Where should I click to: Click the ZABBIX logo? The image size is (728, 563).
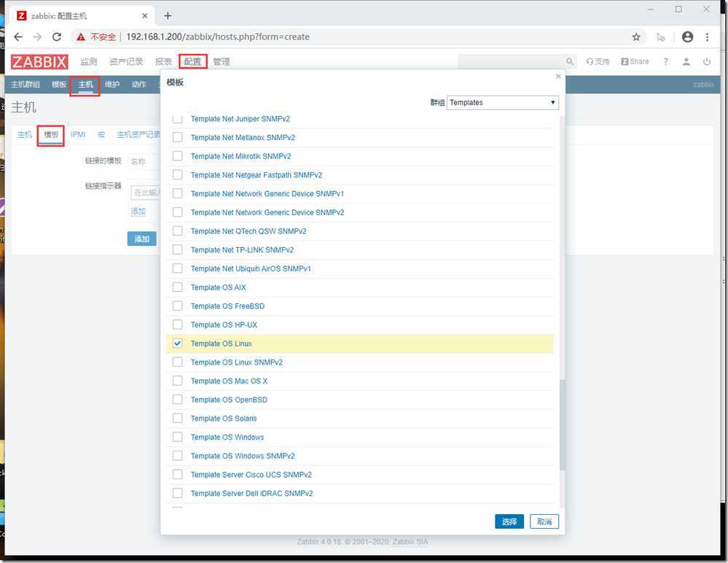click(x=39, y=61)
